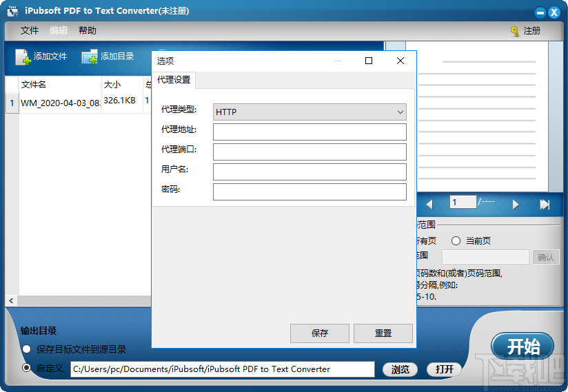This screenshot has width=568, height=392.
Task: Click the Add File icon
Action: [23, 56]
